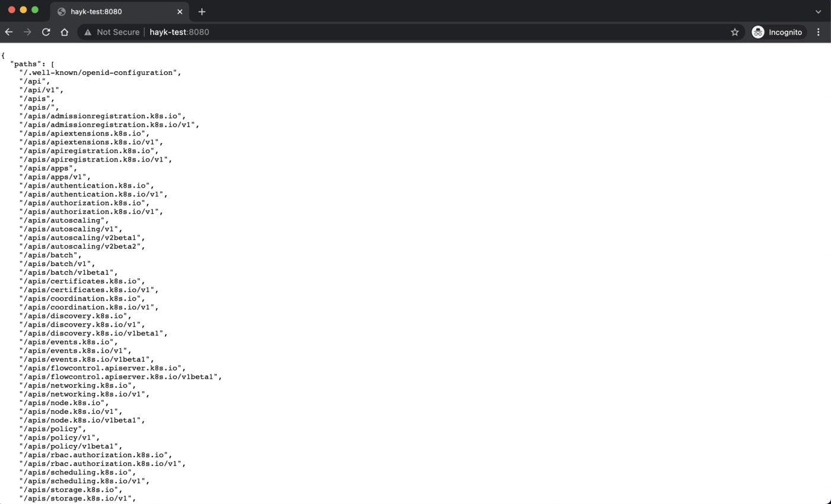Screen dimensions: 831x504
Task: Minimize the window with yellow button
Action: 23,9
